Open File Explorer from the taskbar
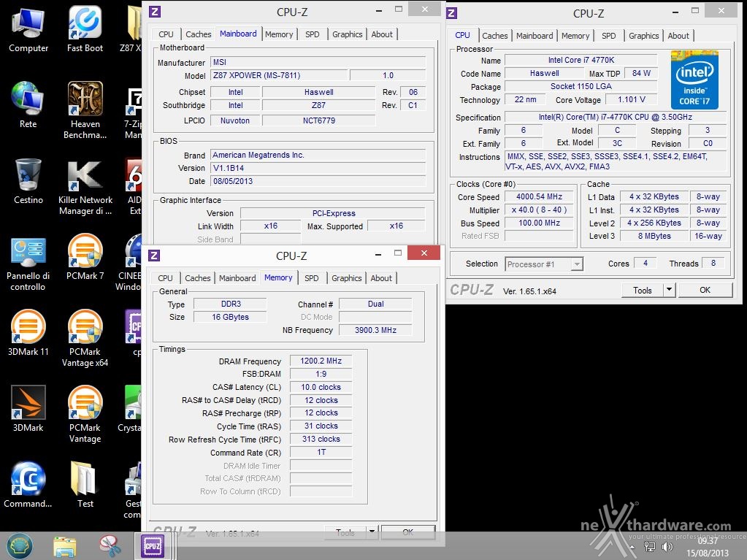Viewport: 747px width, 560px height. pyautogui.click(x=65, y=546)
